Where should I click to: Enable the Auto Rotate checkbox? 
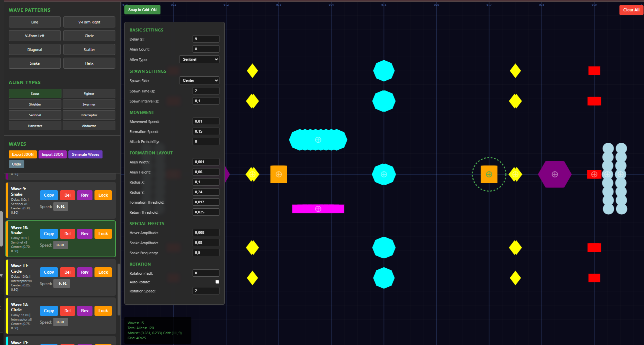[x=217, y=282]
